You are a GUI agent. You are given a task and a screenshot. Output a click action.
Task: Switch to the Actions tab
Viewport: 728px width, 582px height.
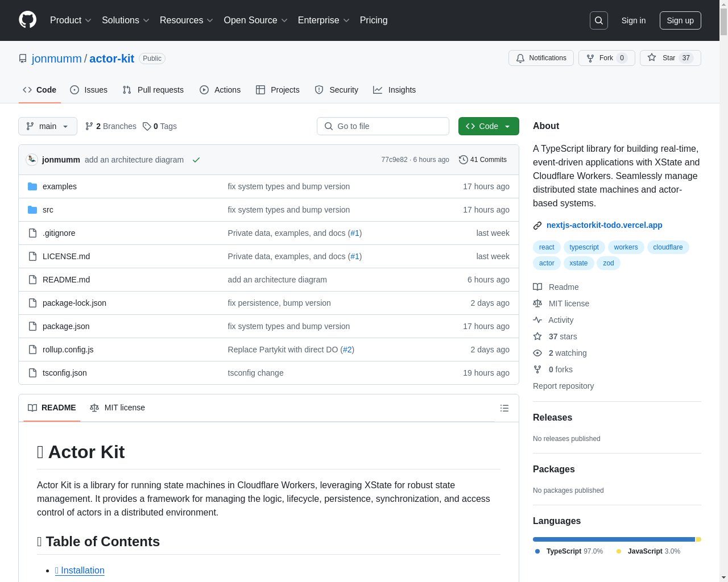pyautogui.click(x=220, y=90)
